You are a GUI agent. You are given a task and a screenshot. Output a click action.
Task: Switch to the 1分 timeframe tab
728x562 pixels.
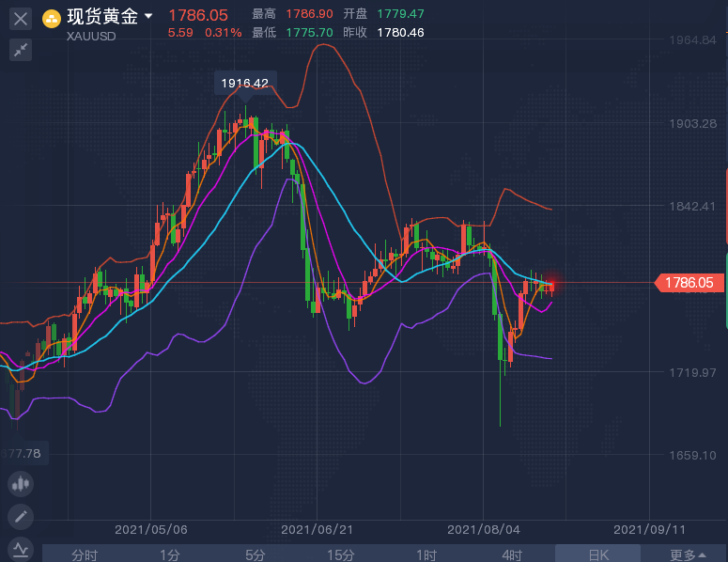pos(170,554)
